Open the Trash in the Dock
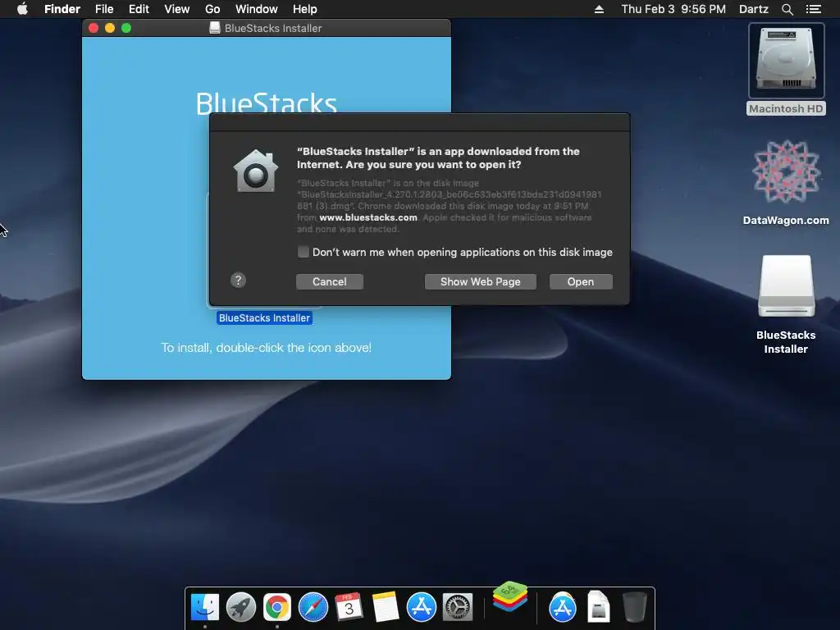This screenshot has width=840, height=630. (635, 607)
